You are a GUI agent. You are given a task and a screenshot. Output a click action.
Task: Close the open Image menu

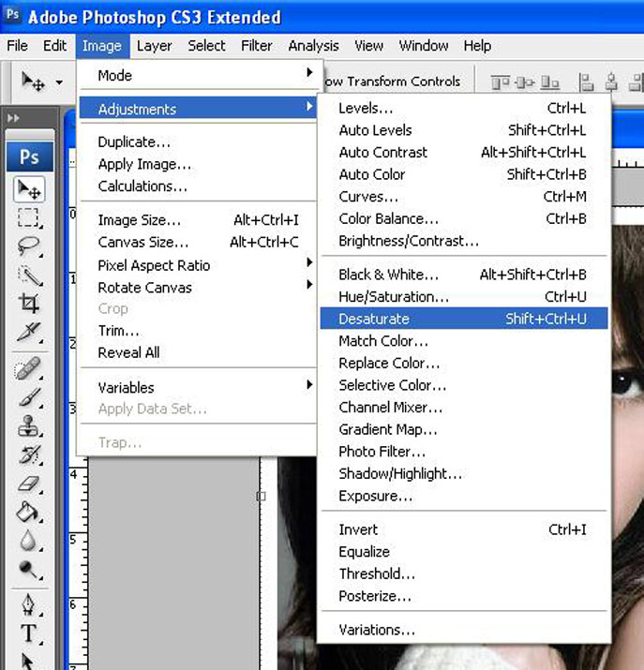[x=102, y=45]
